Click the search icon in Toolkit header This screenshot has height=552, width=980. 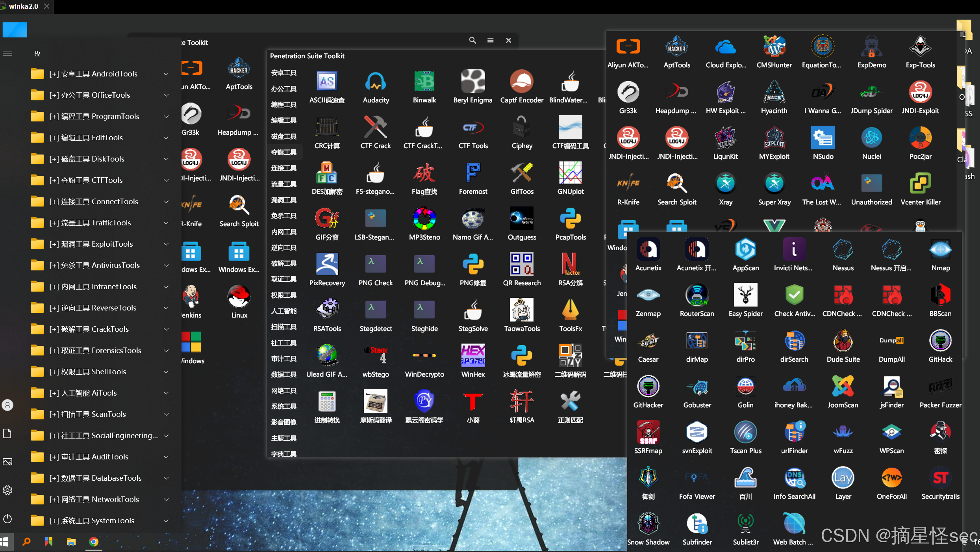(472, 40)
